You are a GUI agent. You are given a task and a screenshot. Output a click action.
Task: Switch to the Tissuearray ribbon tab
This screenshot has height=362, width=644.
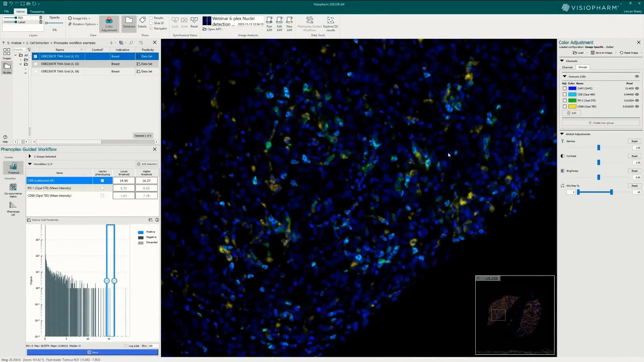pos(37,11)
